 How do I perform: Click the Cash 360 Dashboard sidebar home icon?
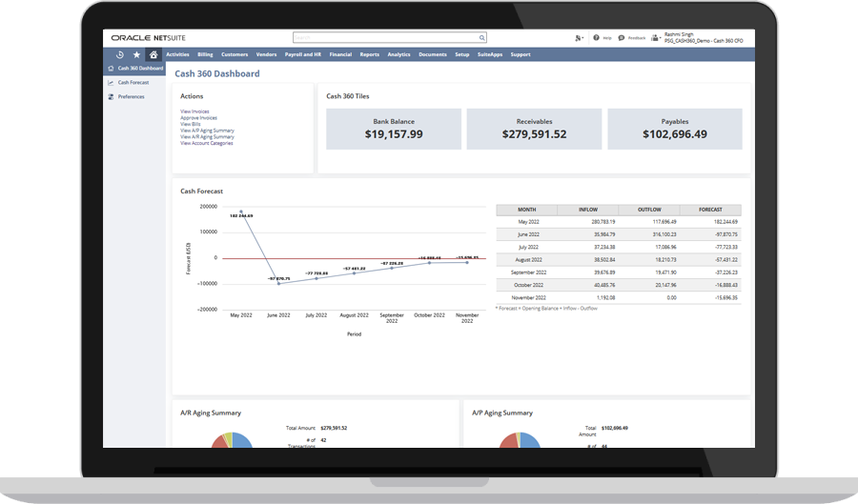click(x=112, y=69)
